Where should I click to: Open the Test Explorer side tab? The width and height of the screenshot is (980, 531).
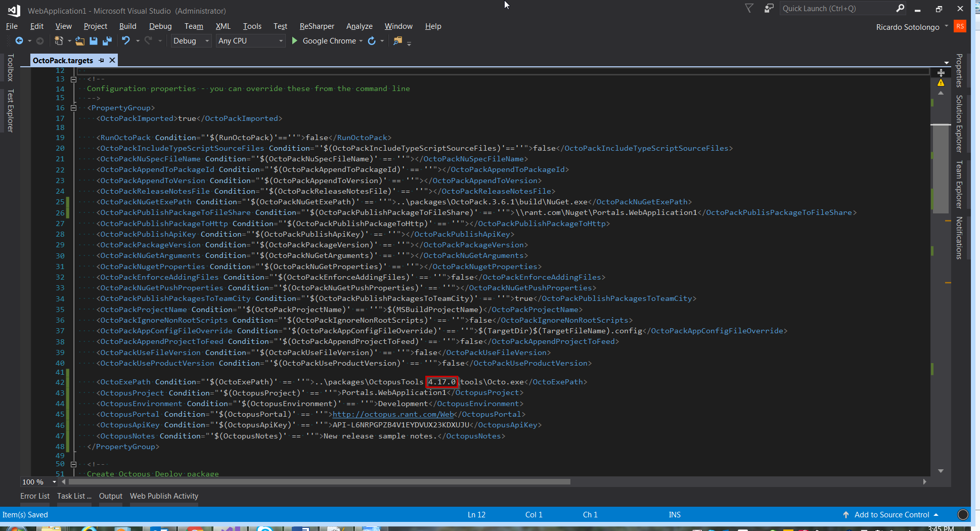(x=10, y=111)
